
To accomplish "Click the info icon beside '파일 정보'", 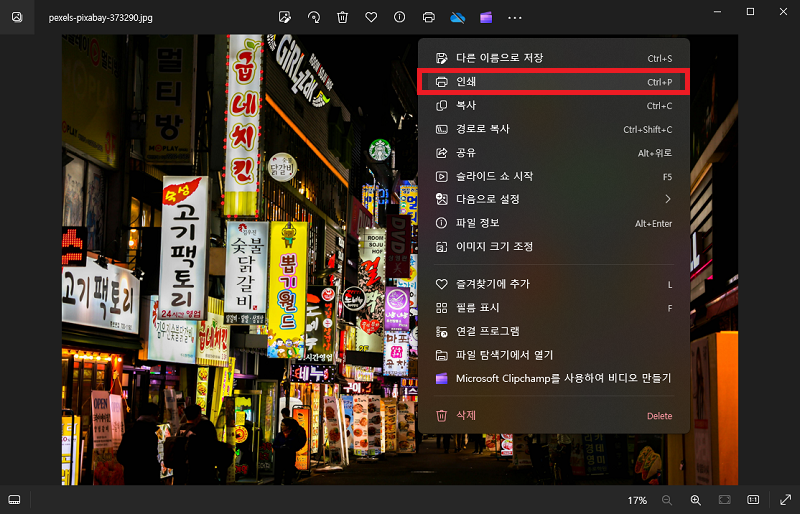I will coord(441,223).
